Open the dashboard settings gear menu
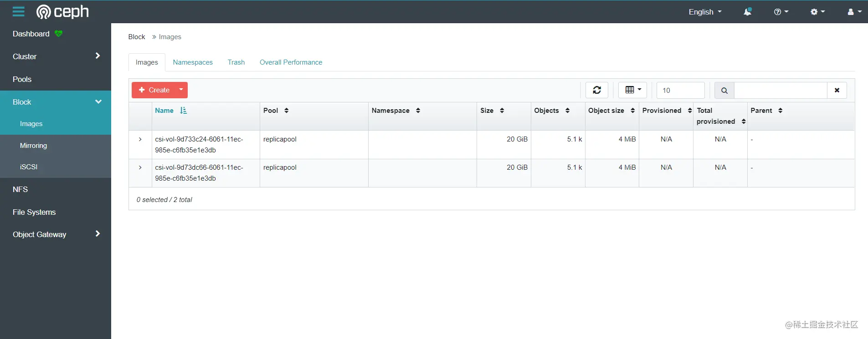Screen dimensions: 868x339 [817, 12]
